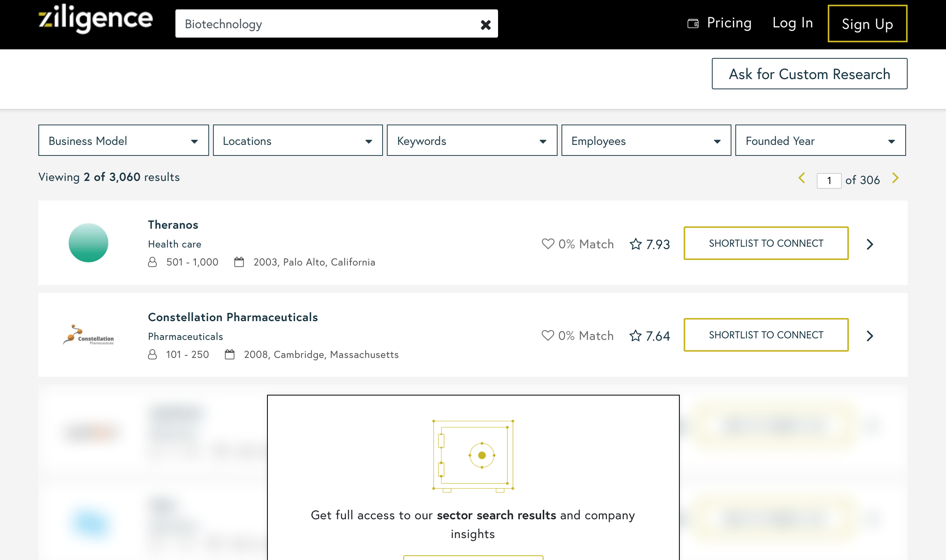Expand the Keywords filter
The height and width of the screenshot is (560, 946).
click(x=472, y=141)
